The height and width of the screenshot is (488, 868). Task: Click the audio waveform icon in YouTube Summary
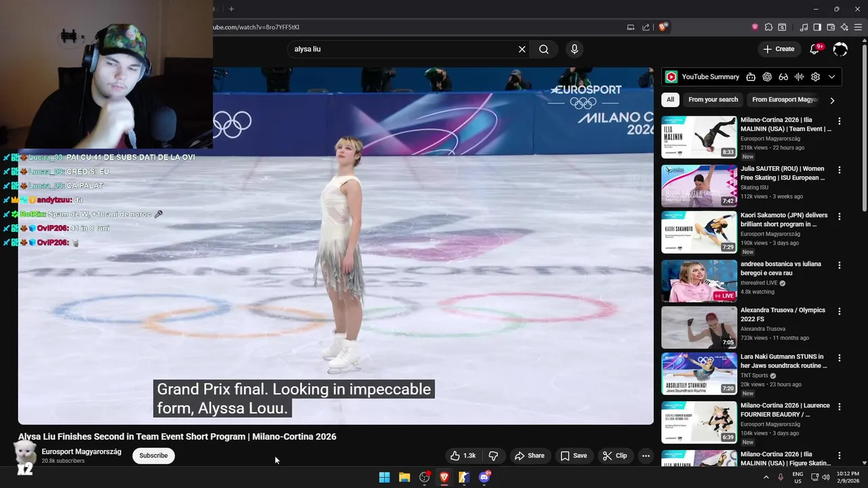pos(800,77)
